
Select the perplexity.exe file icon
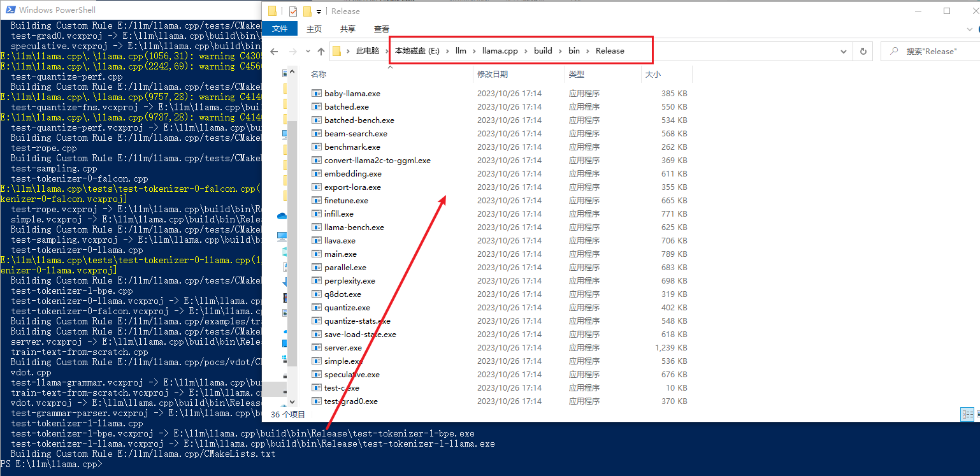click(317, 280)
